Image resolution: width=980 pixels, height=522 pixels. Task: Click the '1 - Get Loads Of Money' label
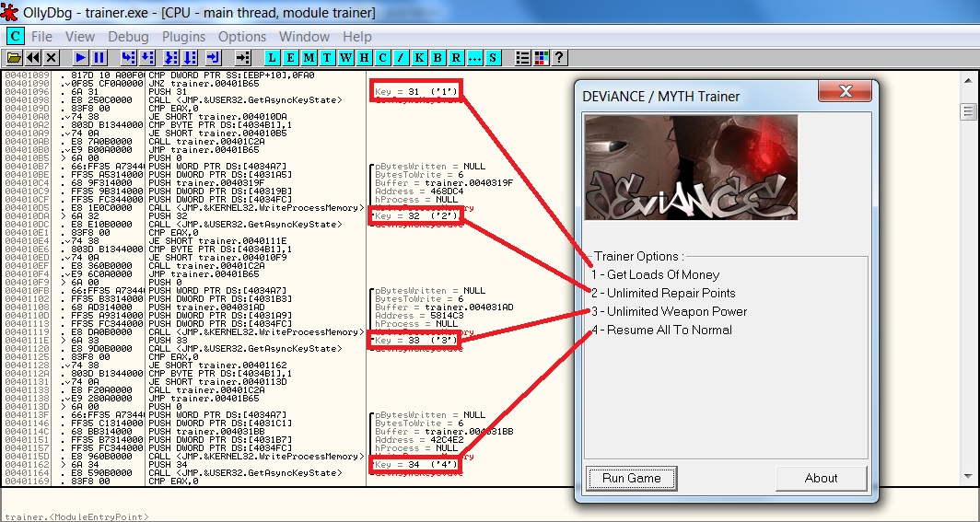656,274
